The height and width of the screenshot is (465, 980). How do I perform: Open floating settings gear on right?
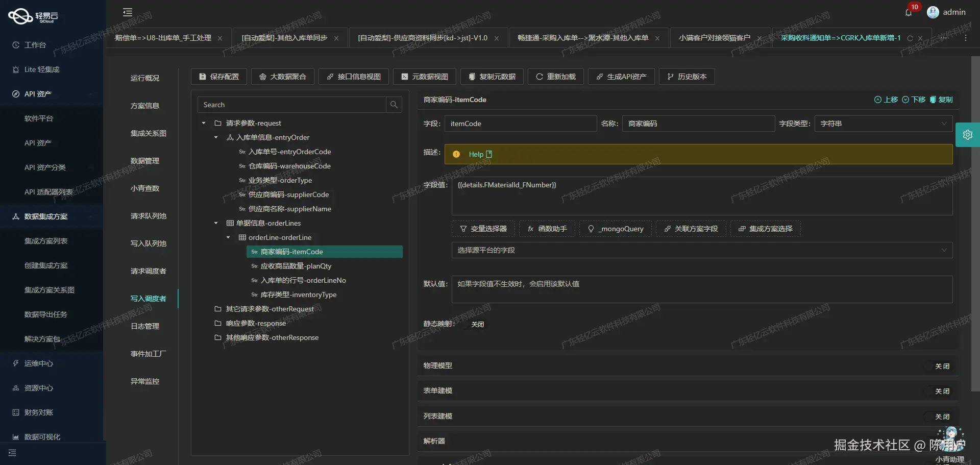click(x=967, y=135)
